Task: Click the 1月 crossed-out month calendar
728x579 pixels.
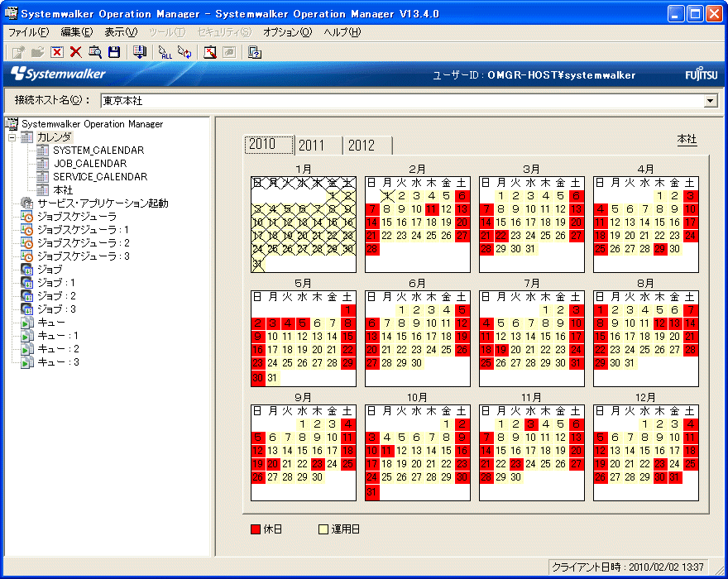Action: 304,224
